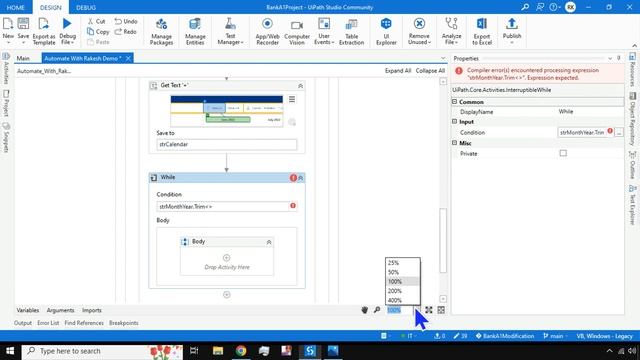This screenshot has width=640, height=360.
Task: Collapse the While activity
Action: coord(301,178)
